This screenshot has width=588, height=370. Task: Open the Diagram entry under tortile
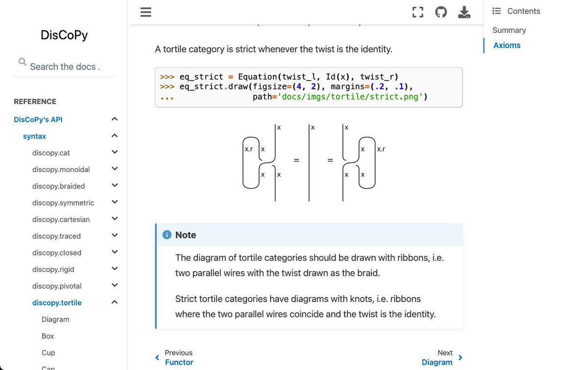tap(55, 320)
